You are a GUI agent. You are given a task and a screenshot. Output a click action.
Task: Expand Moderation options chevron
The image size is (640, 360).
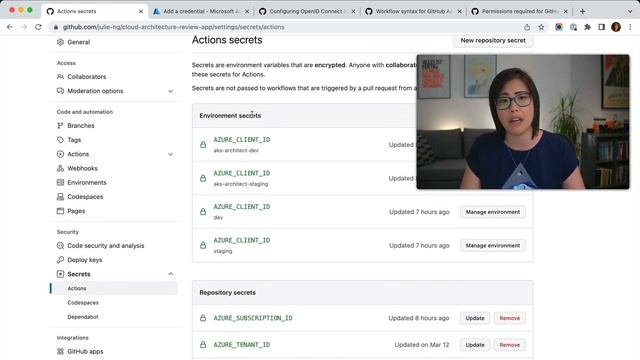[171, 91]
